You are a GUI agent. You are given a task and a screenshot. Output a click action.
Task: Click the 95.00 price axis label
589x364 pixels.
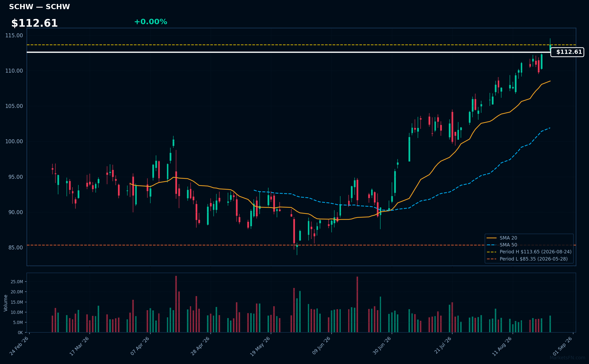(x=16, y=177)
